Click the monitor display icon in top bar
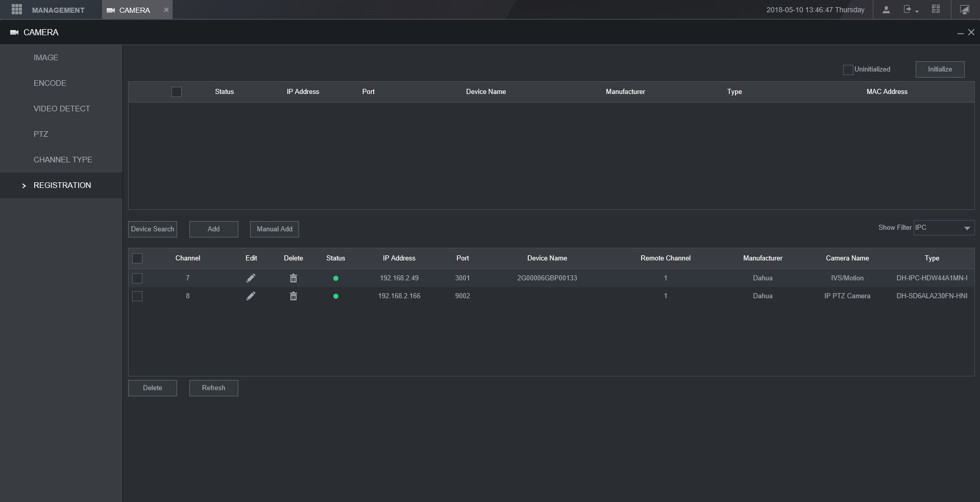The width and height of the screenshot is (980, 502). point(964,10)
